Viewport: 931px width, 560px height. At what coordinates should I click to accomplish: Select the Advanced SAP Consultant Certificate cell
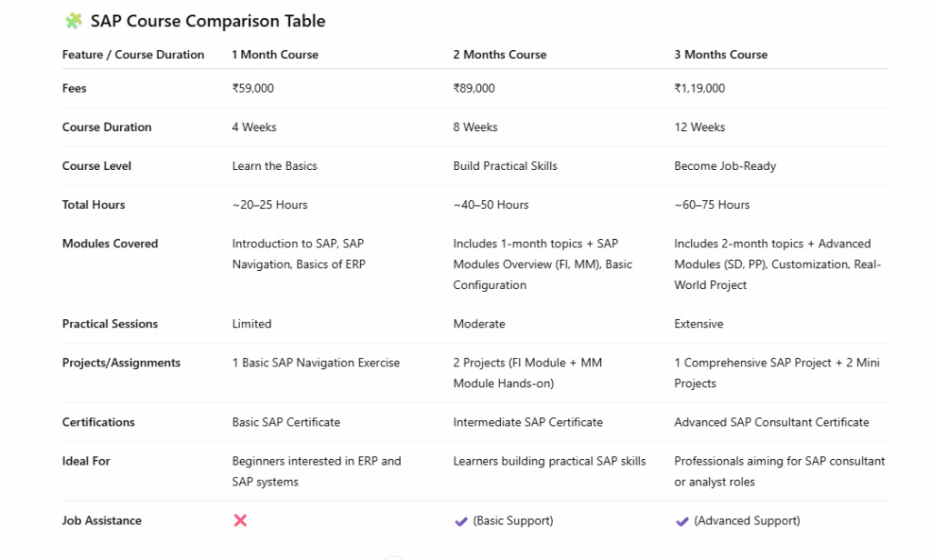click(771, 422)
